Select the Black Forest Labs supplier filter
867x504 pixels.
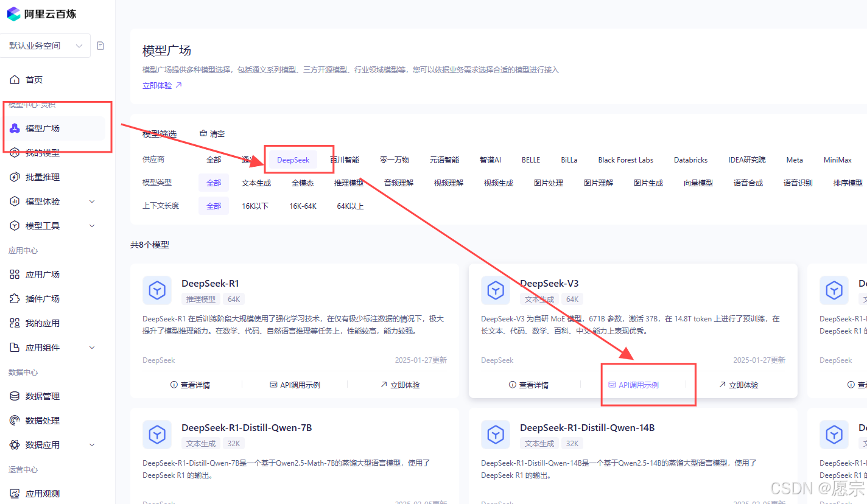[x=626, y=160]
